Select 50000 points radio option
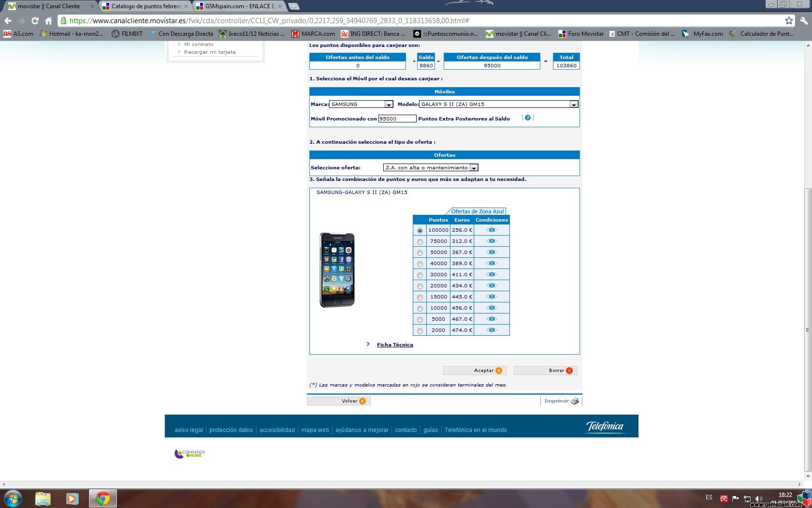The height and width of the screenshot is (508, 812). (x=420, y=253)
